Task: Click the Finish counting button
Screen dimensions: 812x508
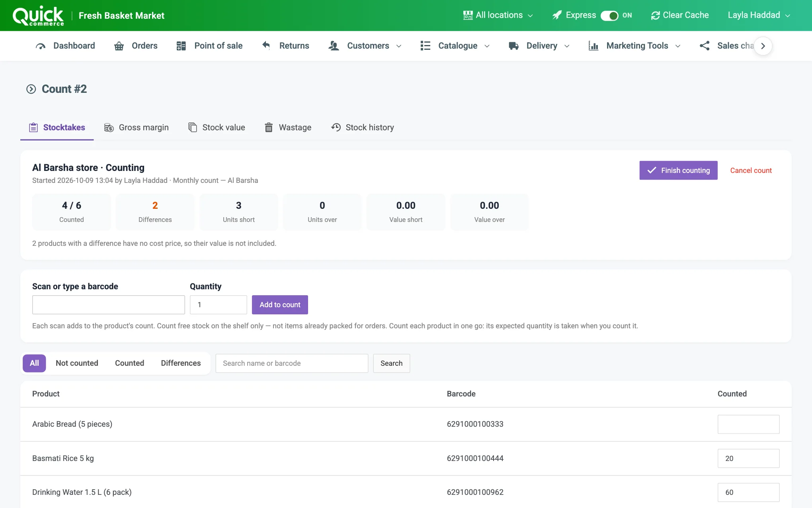Action: click(678, 171)
